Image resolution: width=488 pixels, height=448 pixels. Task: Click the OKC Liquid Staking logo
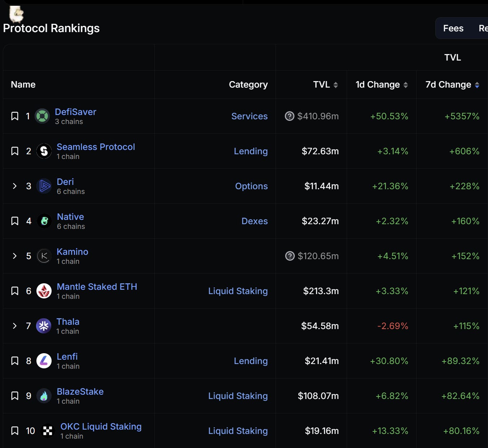(48, 431)
